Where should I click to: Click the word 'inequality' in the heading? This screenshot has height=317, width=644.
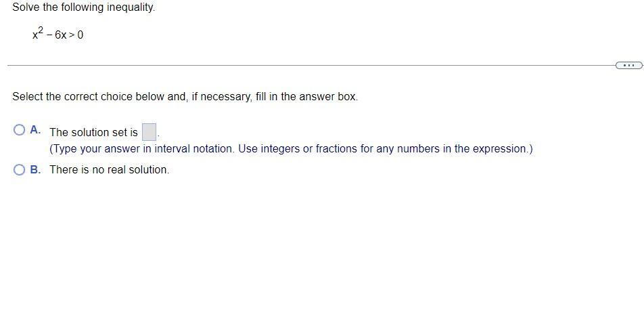click(130, 7)
